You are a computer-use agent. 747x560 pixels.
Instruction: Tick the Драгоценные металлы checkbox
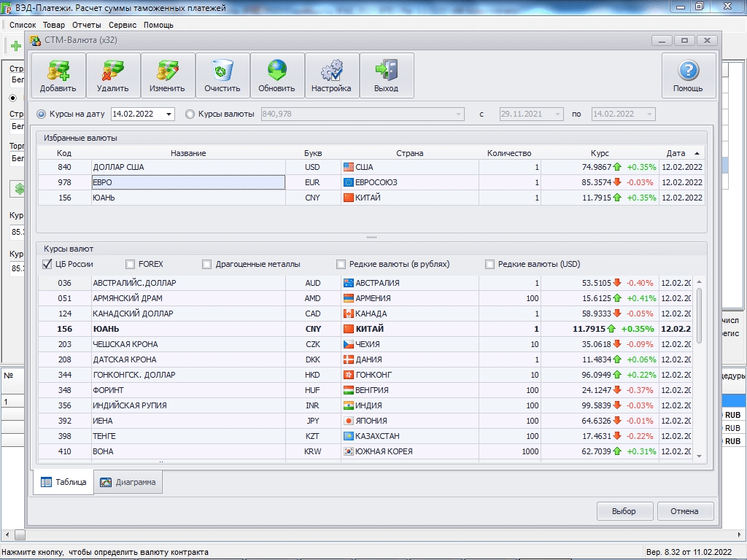click(207, 265)
